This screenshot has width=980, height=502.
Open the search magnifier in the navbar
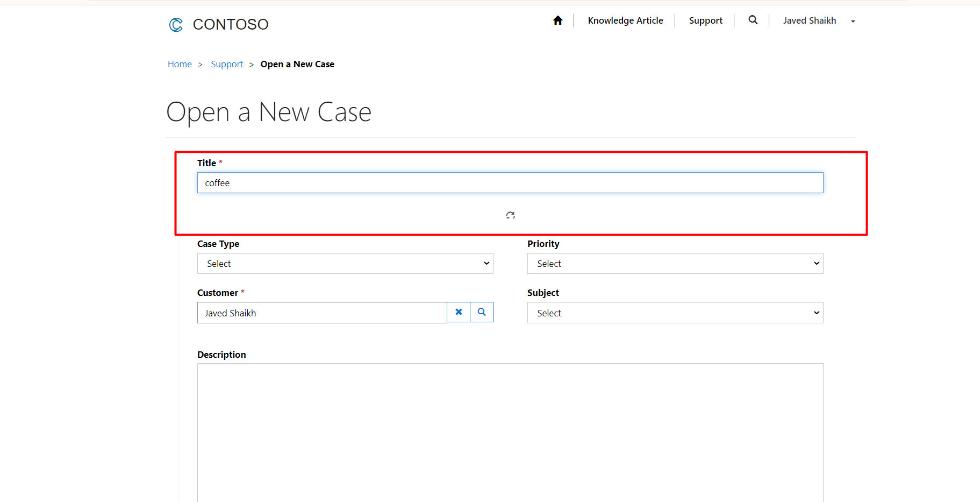[753, 20]
